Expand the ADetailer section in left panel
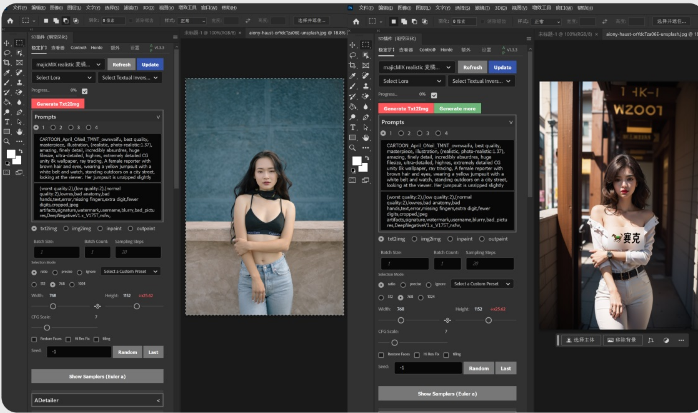 [x=96, y=400]
